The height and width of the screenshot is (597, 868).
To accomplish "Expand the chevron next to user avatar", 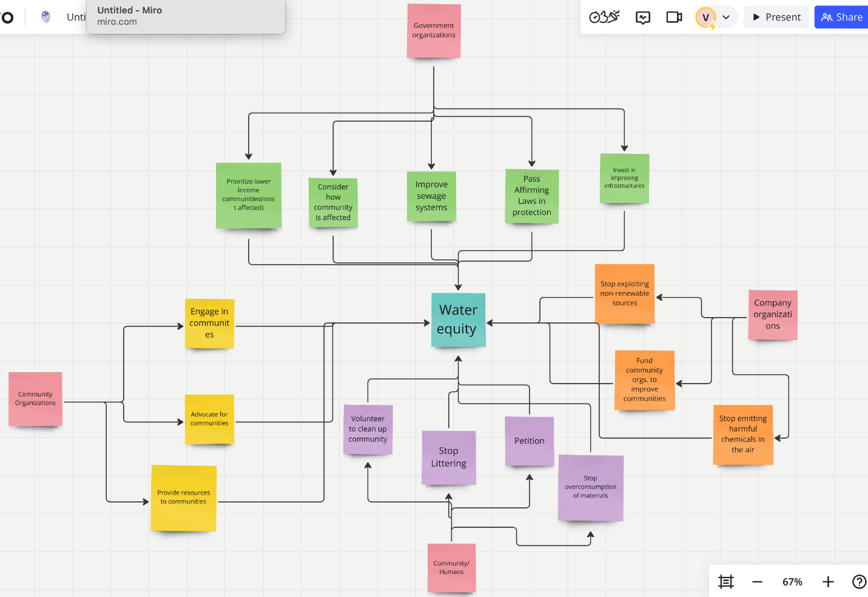I will coord(726,17).
